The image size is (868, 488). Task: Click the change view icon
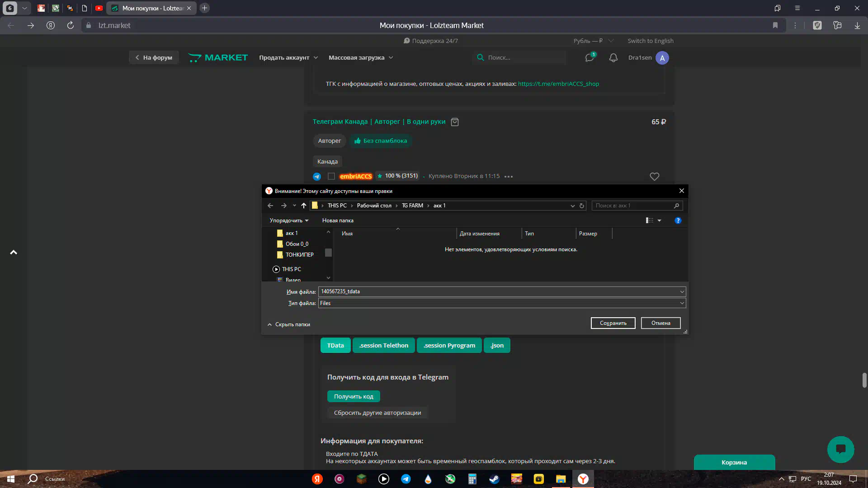tap(650, 221)
